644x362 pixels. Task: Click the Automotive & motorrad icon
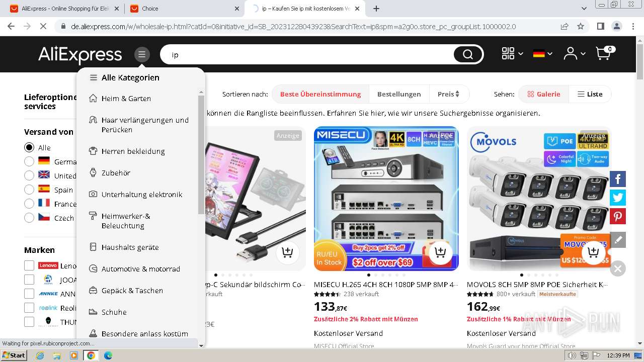tap(93, 268)
